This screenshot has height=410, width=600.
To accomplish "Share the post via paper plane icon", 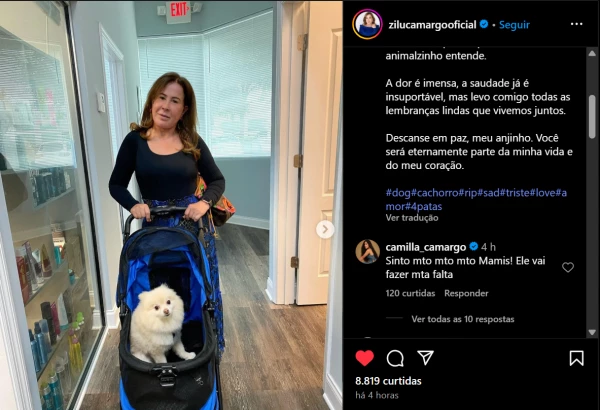I will point(426,358).
